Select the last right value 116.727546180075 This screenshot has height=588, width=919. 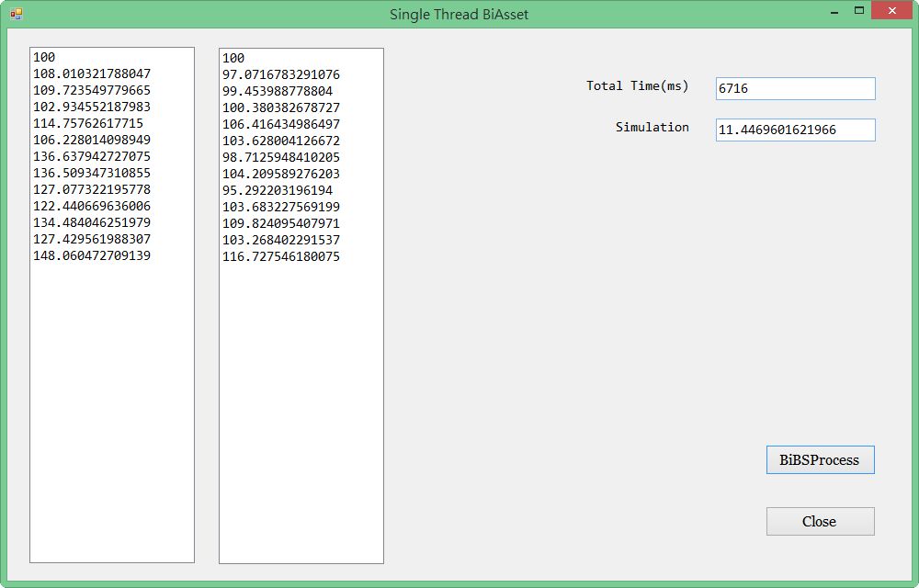[x=281, y=256]
